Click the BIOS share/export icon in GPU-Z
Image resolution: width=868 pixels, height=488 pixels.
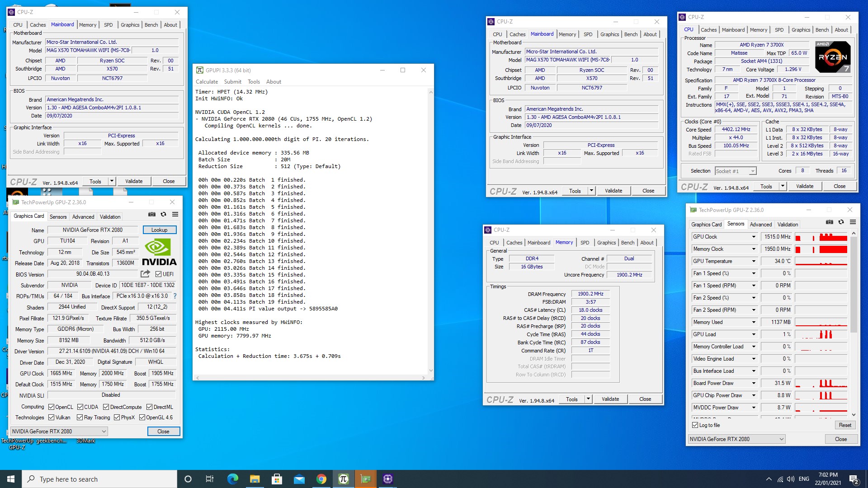point(145,274)
